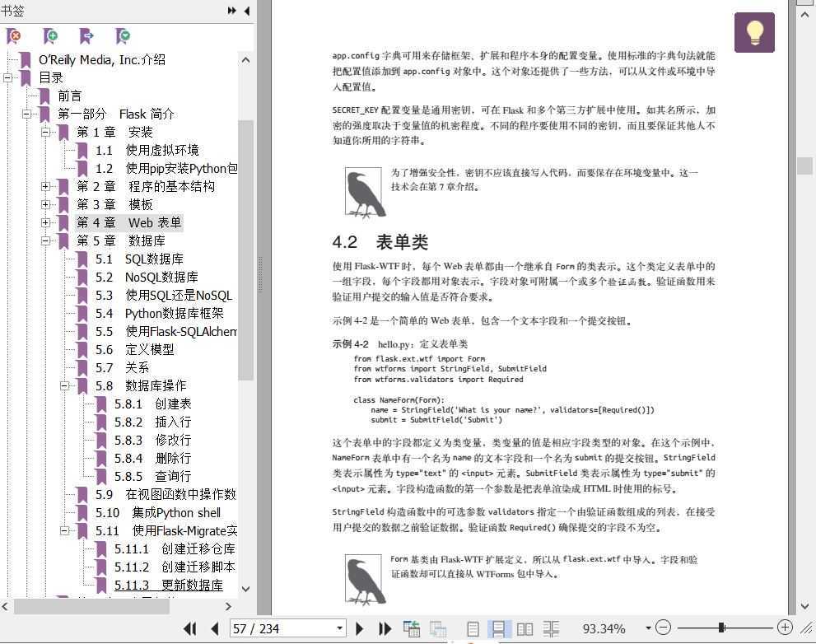This screenshot has width=816, height=644.
Task: Click the zoom in plus button
Action: 785,628
